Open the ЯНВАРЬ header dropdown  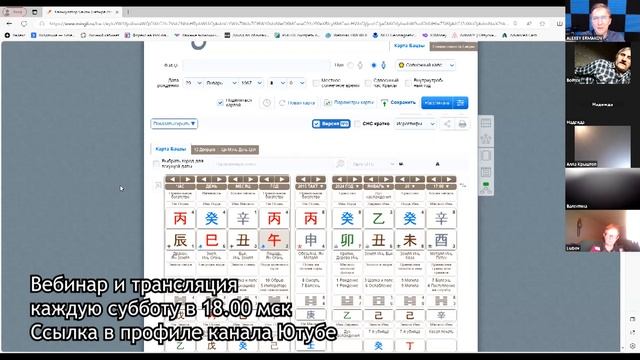[378, 186]
